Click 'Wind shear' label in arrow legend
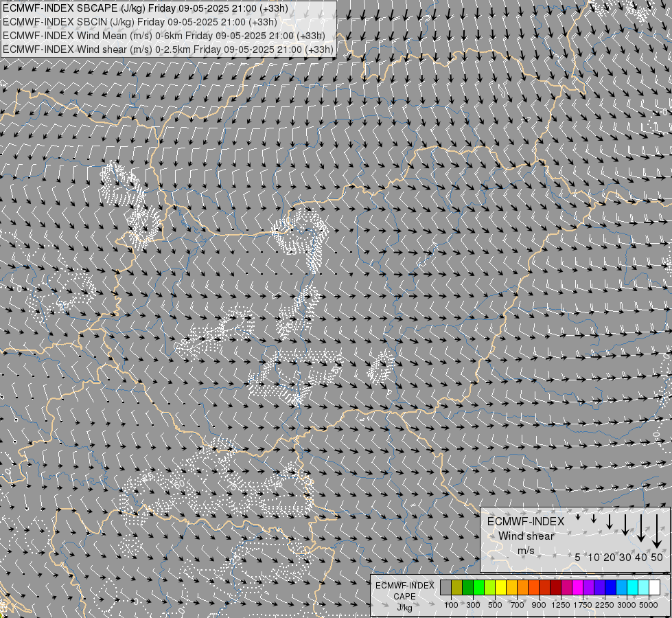Image resolution: width=672 pixels, height=618 pixels. pyautogui.click(x=526, y=536)
